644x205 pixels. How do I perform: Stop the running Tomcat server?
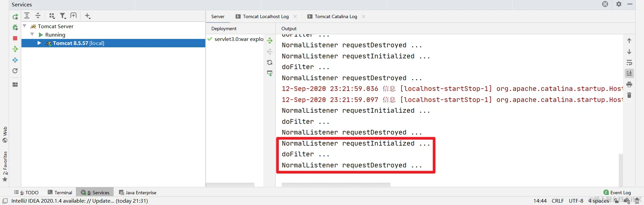tap(15, 38)
